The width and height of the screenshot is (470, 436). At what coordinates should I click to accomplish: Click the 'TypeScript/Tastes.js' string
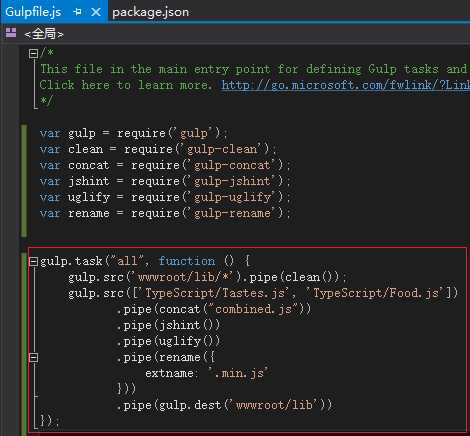click(x=215, y=293)
